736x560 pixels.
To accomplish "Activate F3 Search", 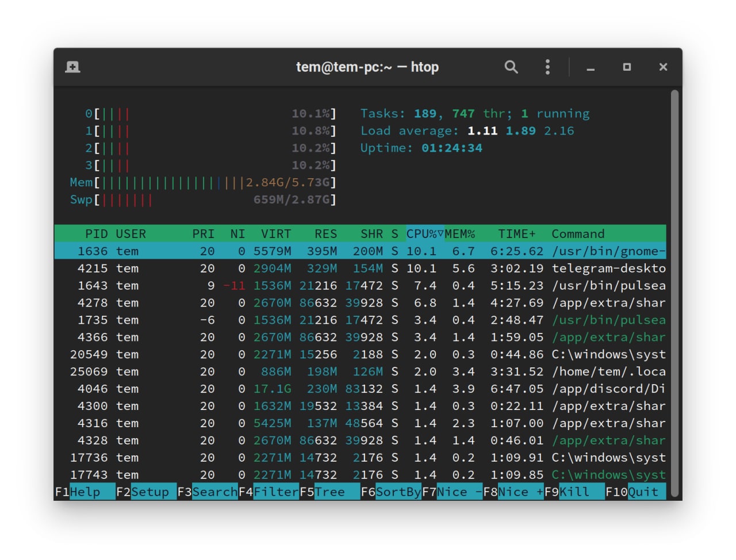I will [208, 492].
